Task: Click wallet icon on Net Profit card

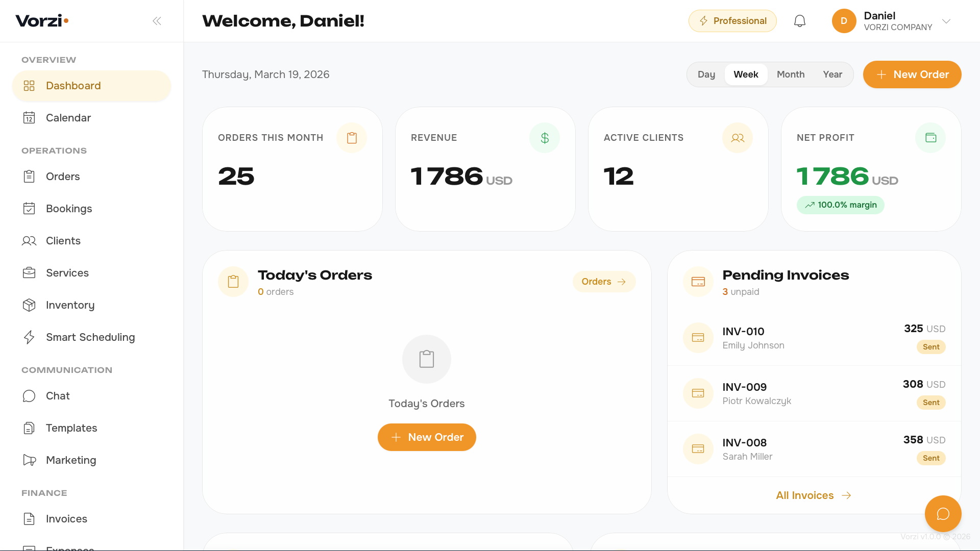Action: (930, 138)
